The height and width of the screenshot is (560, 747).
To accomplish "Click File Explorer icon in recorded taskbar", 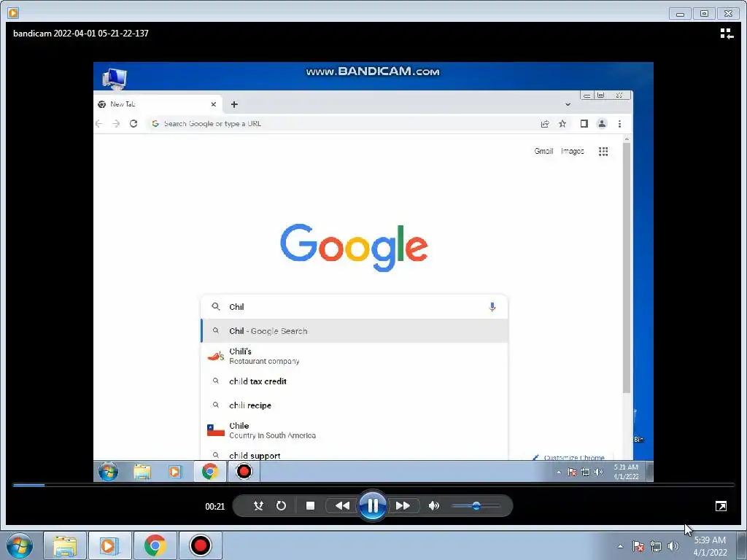I will tap(142, 472).
